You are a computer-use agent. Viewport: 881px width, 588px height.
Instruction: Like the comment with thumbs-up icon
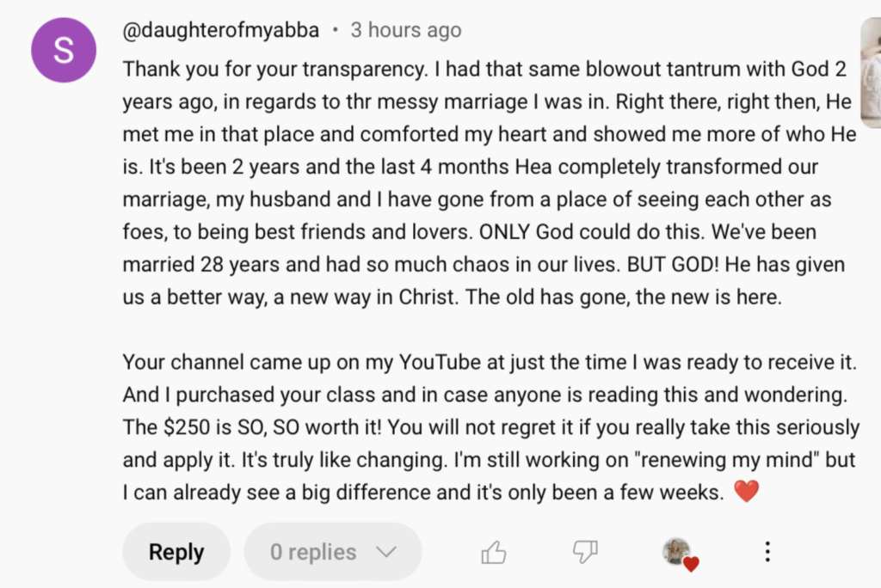click(x=494, y=552)
